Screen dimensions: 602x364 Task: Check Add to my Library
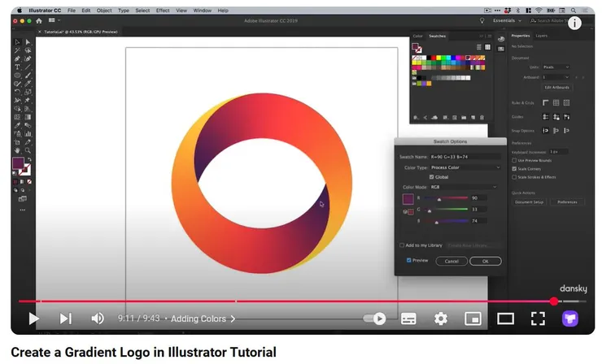click(402, 245)
